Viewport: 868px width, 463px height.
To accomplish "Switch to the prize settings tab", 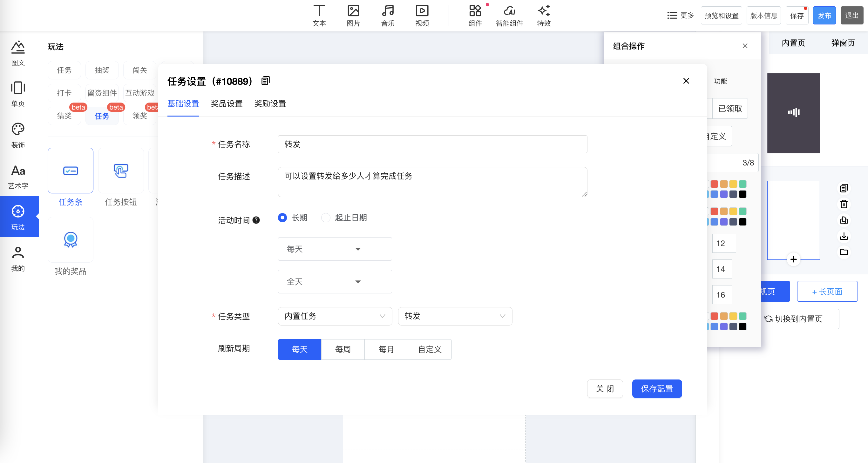I will click(x=227, y=104).
